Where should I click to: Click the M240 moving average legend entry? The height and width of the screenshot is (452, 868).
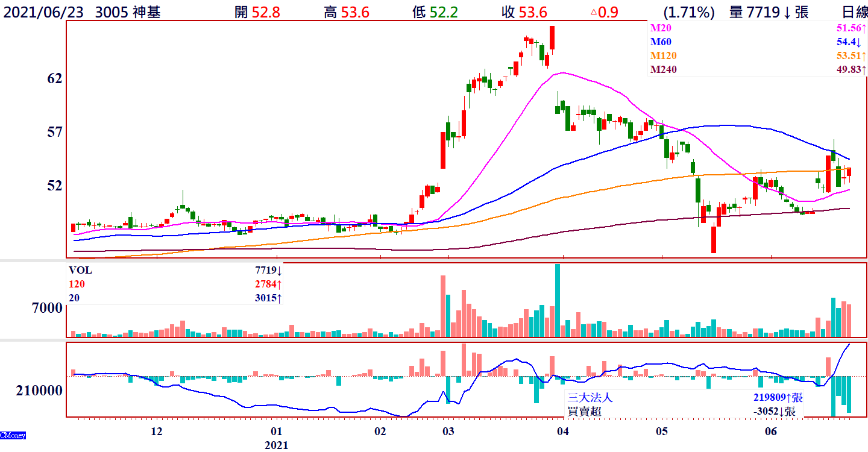(x=663, y=70)
